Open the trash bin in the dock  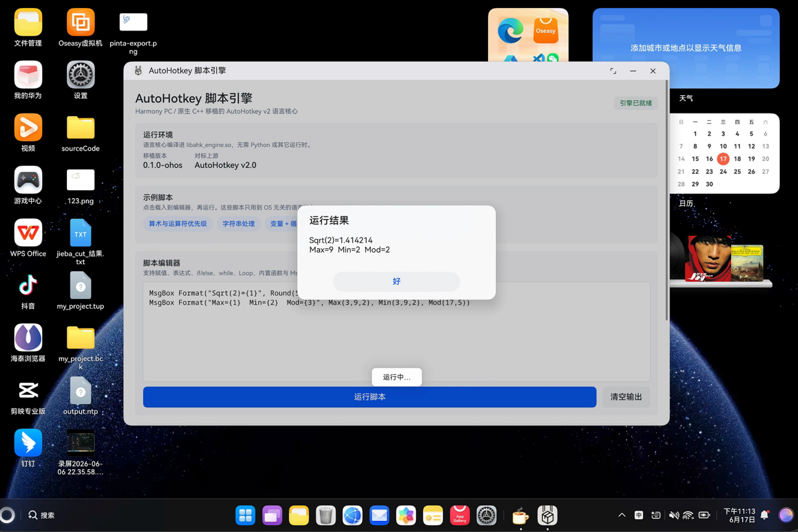(326, 515)
